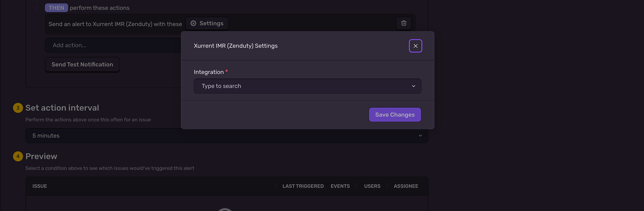This screenshot has height=211, width=644.
Task: Click the Integration 'Type to search' field
Action: pos(302,86)
